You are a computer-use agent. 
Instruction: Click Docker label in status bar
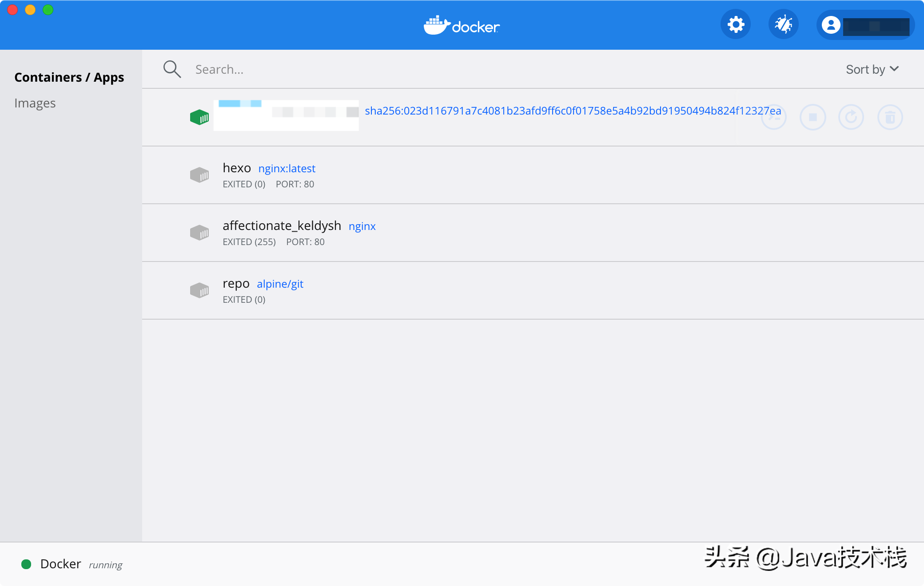point(61,564)
